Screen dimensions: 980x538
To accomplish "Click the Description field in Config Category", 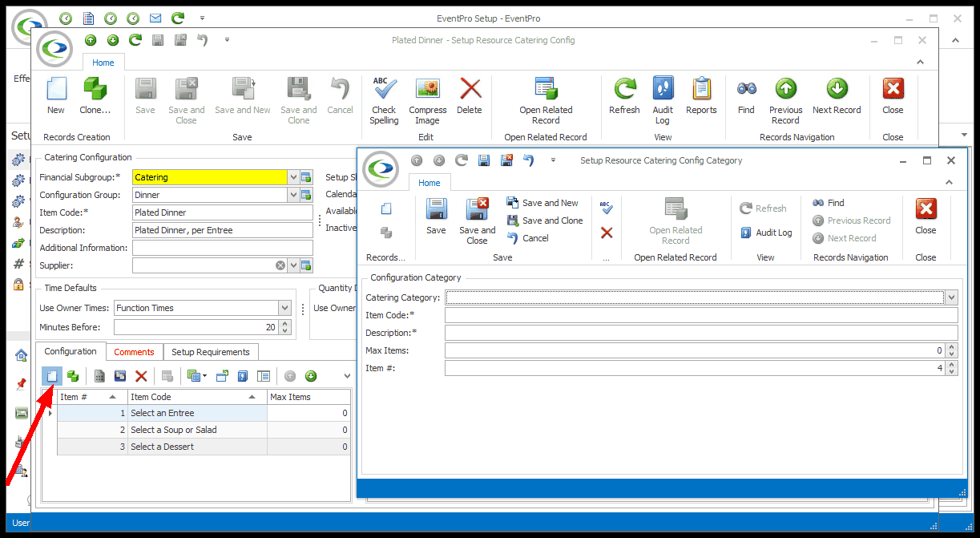I will tap(701, 333).
